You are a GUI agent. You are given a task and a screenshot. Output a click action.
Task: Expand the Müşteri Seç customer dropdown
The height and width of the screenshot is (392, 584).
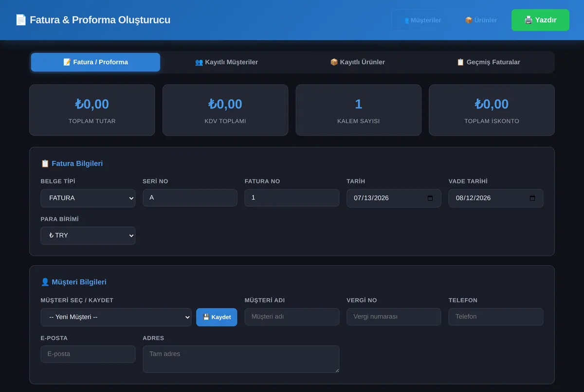pos(116,317)
